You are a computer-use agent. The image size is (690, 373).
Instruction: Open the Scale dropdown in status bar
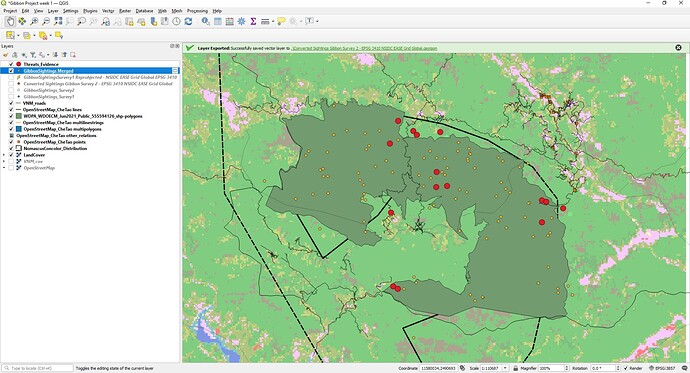click(505, 368)
